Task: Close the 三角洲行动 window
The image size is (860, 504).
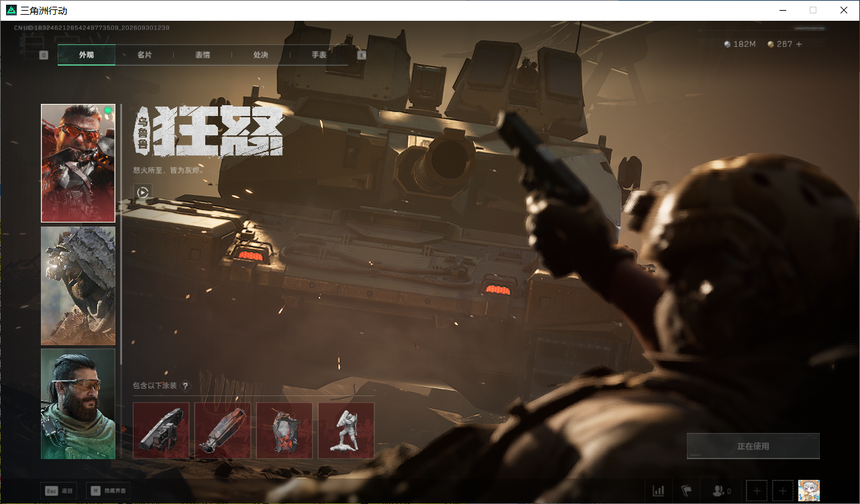Action: click(844, 10)
